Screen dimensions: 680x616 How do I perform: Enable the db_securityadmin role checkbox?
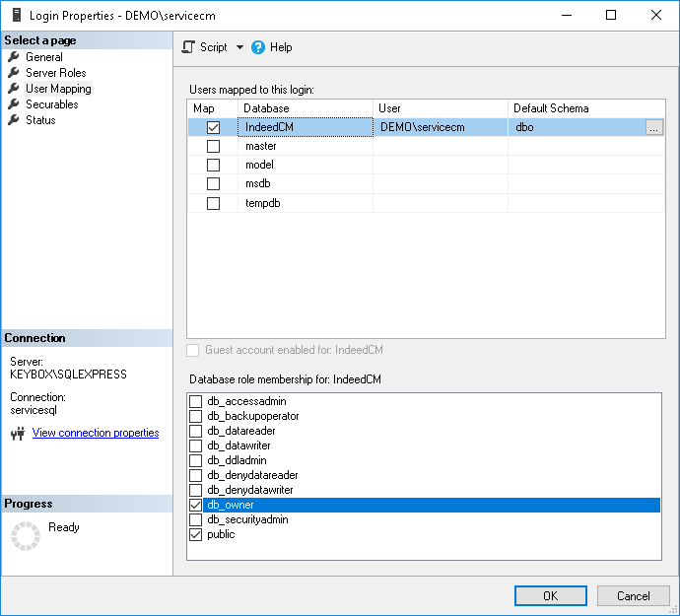[x=195, y=519]
